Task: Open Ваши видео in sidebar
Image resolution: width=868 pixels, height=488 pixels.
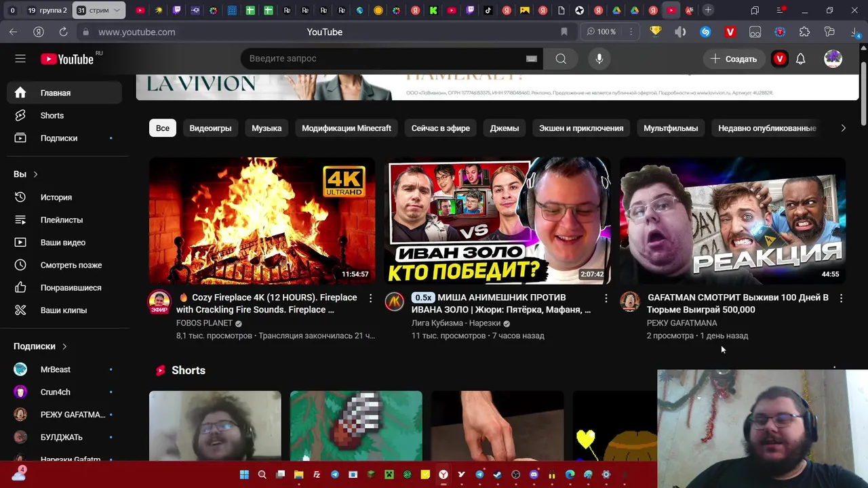Action: coord(64,242)
